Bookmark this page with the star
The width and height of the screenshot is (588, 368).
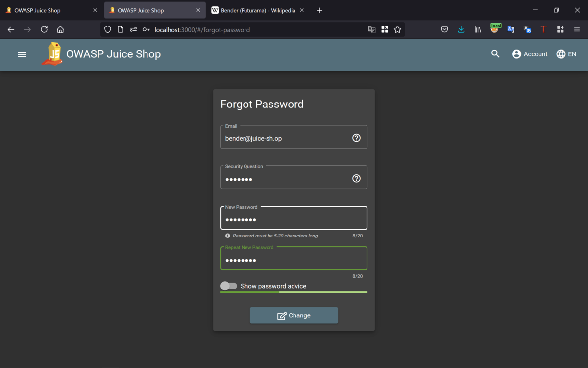[397, 29]
